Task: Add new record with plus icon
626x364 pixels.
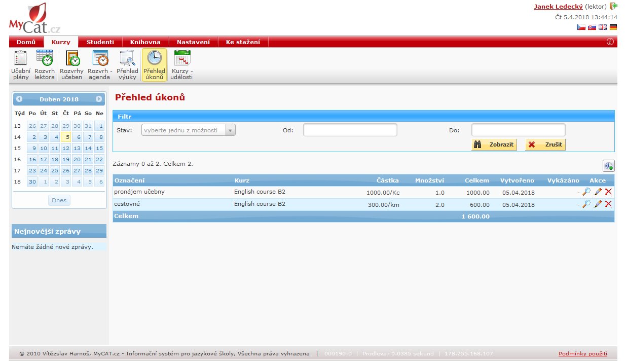Action: pos(608,166)
